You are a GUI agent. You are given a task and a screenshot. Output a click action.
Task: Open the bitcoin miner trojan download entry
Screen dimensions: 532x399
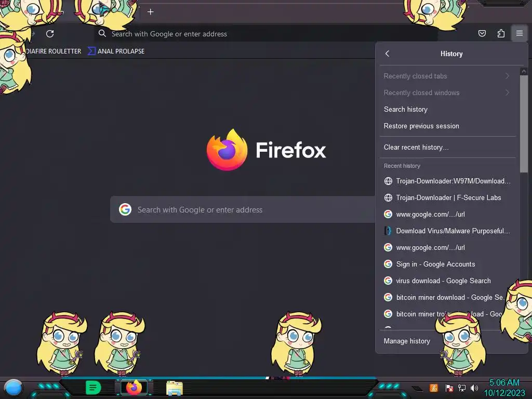pyautogui.click(x=447, y=314)
